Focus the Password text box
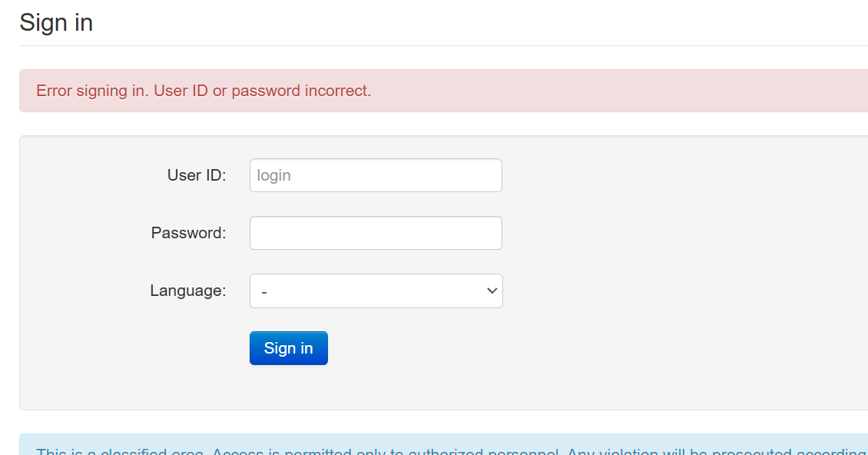This screenshot has width=868, height=455. coord(376,233)
